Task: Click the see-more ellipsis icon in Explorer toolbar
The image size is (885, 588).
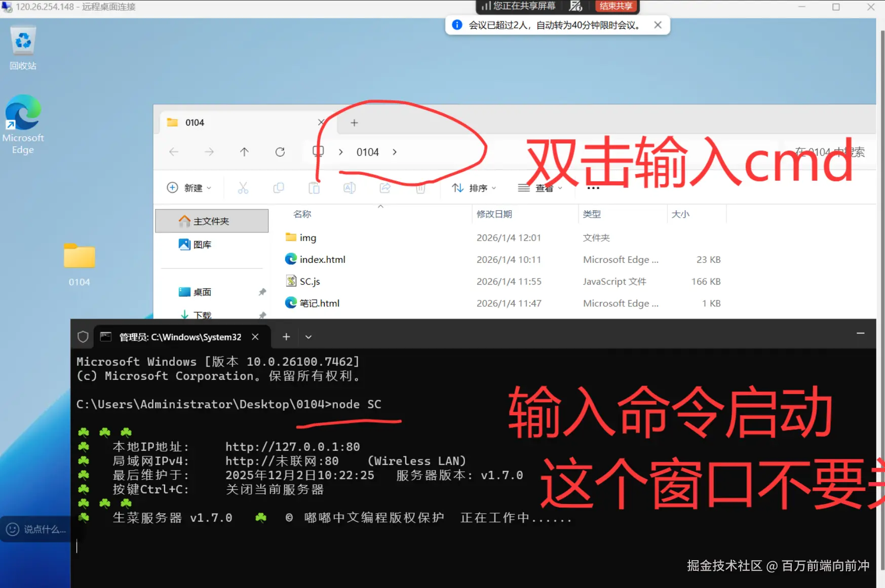Action: 592,187
